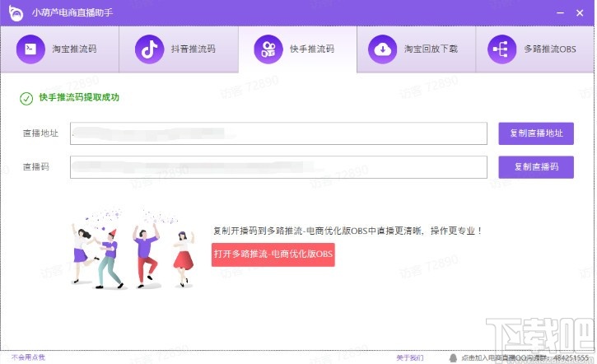
Task: Minimize the window
Action: coord(560,13)
